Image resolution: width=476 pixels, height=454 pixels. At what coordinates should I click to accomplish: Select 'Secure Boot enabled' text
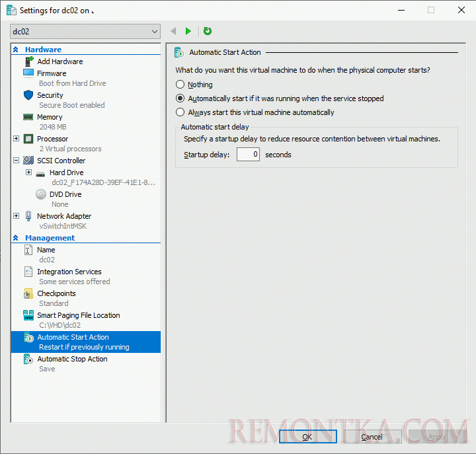click(72, 105)
